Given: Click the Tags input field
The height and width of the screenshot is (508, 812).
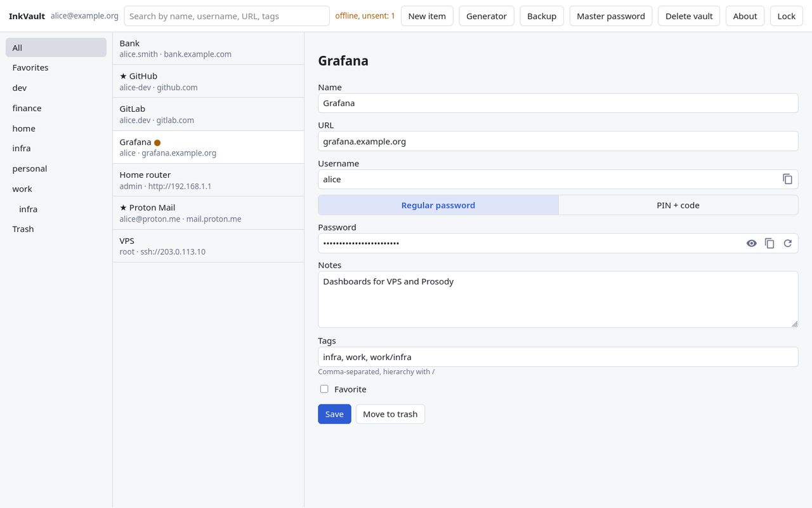Looking at the screenshot, I should click(x=558, y=357).
